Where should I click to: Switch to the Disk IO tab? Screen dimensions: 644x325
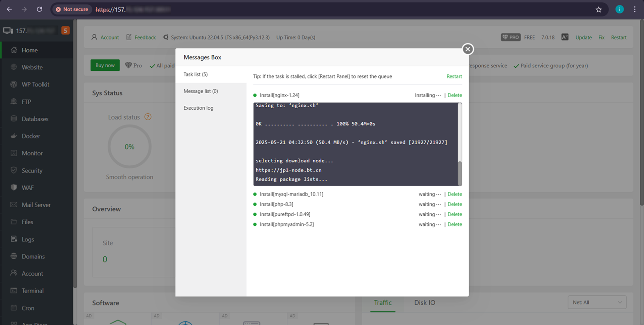pos(425,303)
